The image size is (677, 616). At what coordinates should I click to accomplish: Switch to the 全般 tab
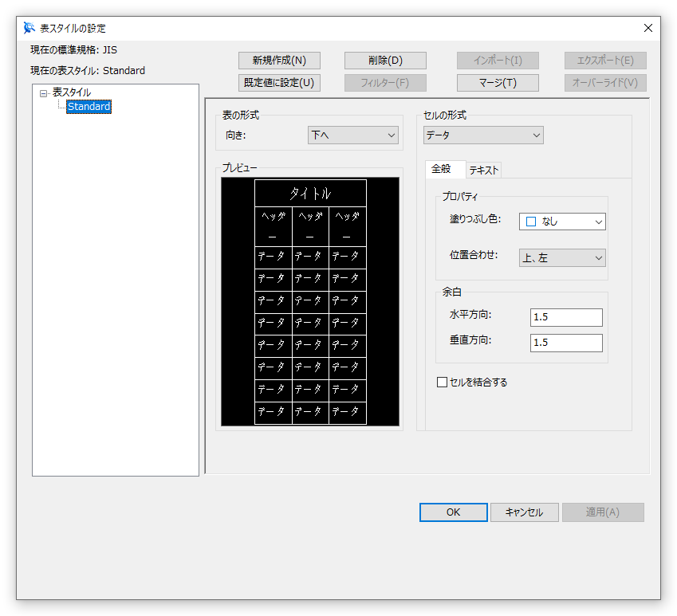(445, 169)
